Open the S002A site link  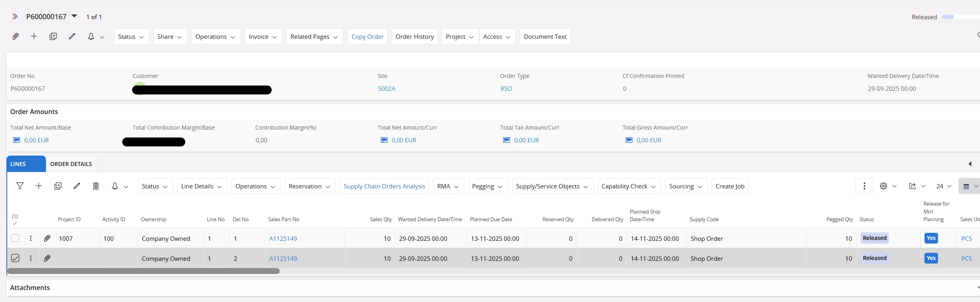pyautogui.click(x=386, y=88)
